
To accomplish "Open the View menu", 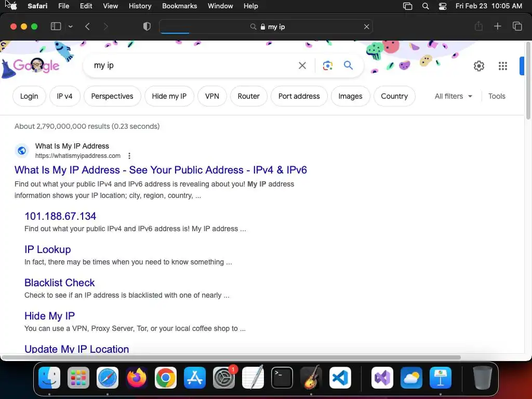I will pos(110,6).
